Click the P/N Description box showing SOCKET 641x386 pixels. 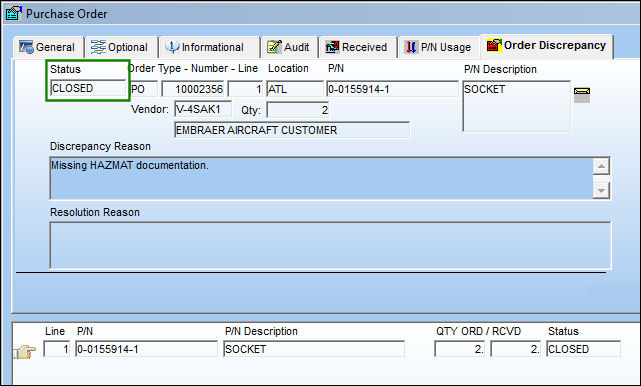click(517, 106)
